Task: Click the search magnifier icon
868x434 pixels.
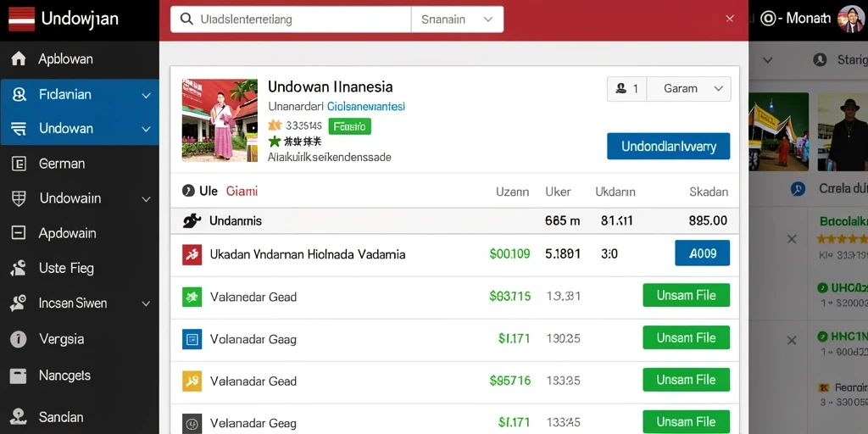Action: [187, 19]
